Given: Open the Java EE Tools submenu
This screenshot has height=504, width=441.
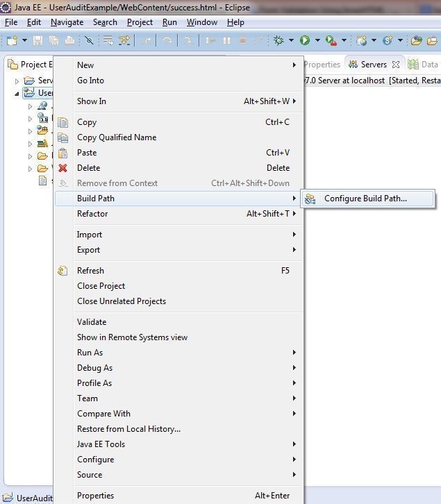Looking at the screenshot, I should point(178,444).
